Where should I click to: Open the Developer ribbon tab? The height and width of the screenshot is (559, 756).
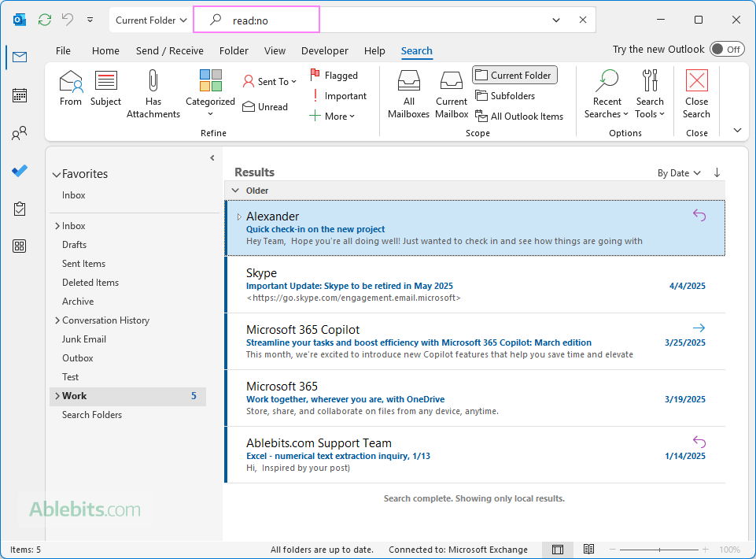coord(324,50)
